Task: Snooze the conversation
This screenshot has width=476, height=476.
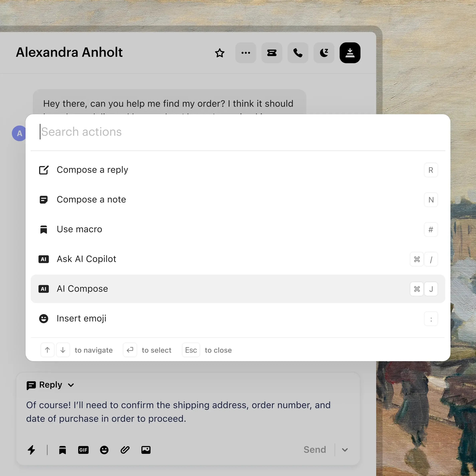Action: click(324, 53)
